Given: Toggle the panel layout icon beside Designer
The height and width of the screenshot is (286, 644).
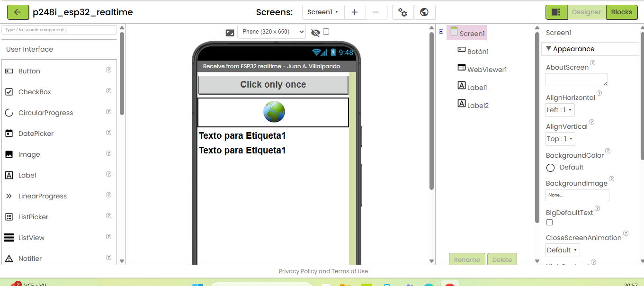Looking at the screenshot, I should (x=556, y=12).
